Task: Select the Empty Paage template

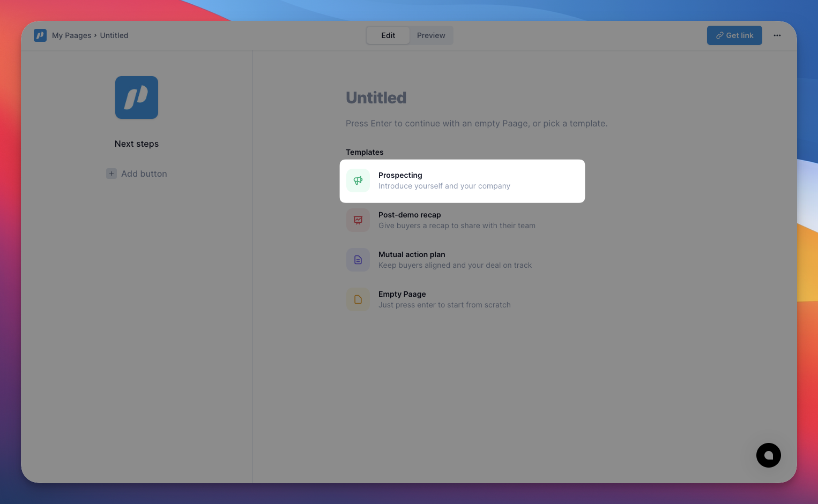Action: pyautogui.click(x=462, y=299)
